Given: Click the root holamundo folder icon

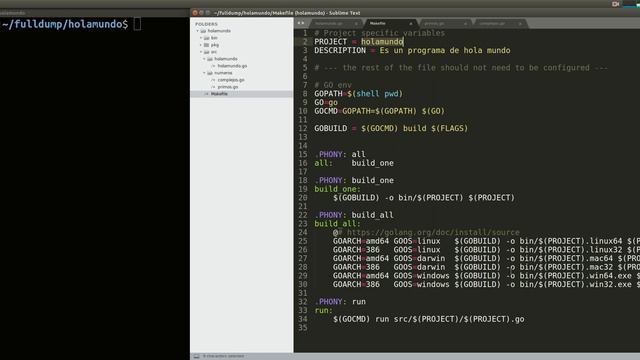Looking at the screenshot, I should (x=203, y=31).
